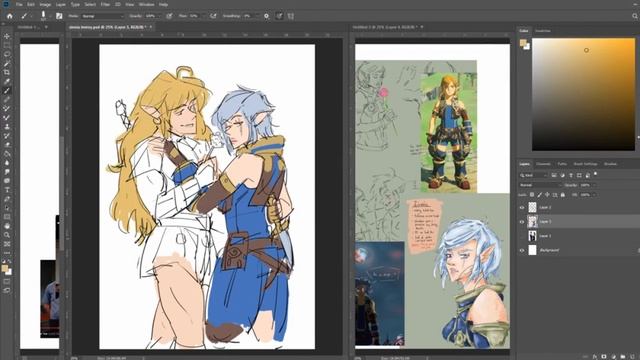This screenshot has height=360, width=640.
Task: Switch to the right-hand reference document tab
Action: pyautogui.click(x=384, y=27)
